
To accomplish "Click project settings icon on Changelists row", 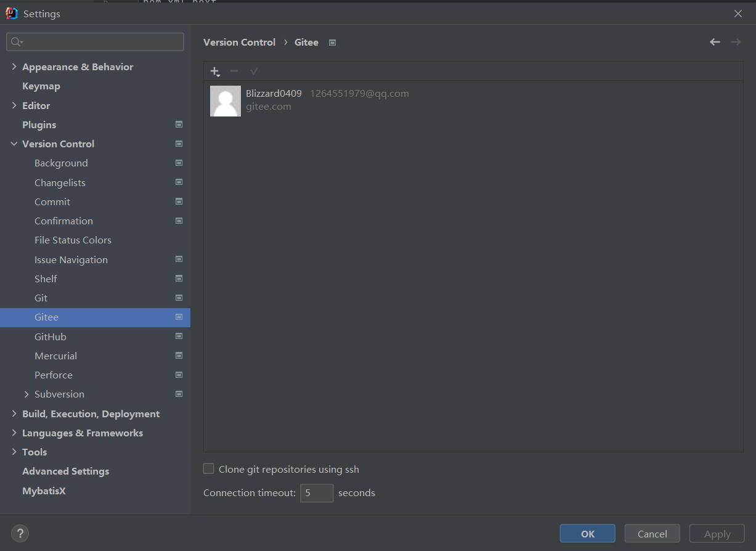I will click(x=179, y=182).
